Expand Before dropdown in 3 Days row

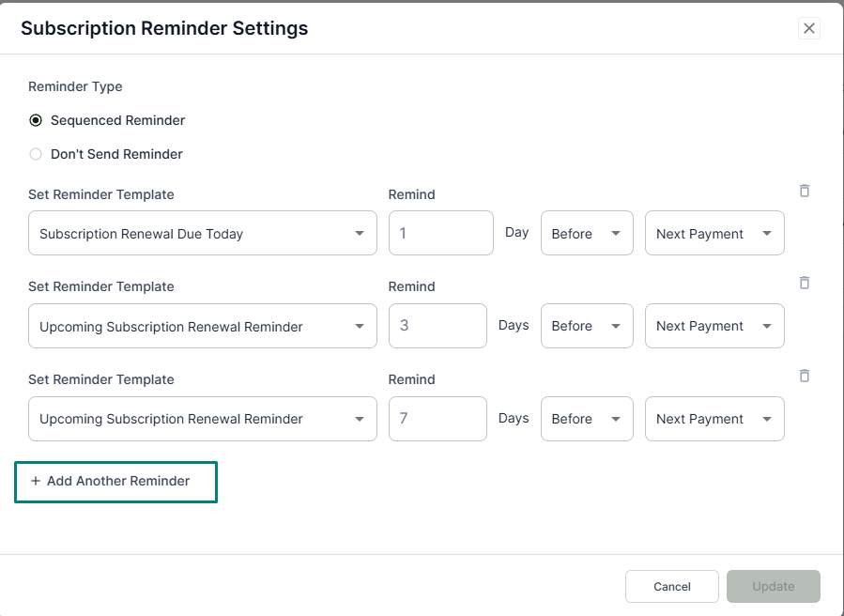(x=587, y=326)
